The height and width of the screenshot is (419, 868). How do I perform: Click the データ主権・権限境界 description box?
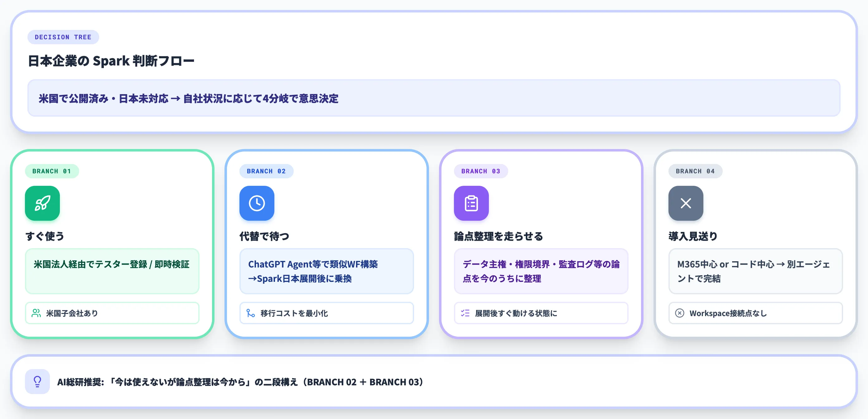[x=541, y=271]
